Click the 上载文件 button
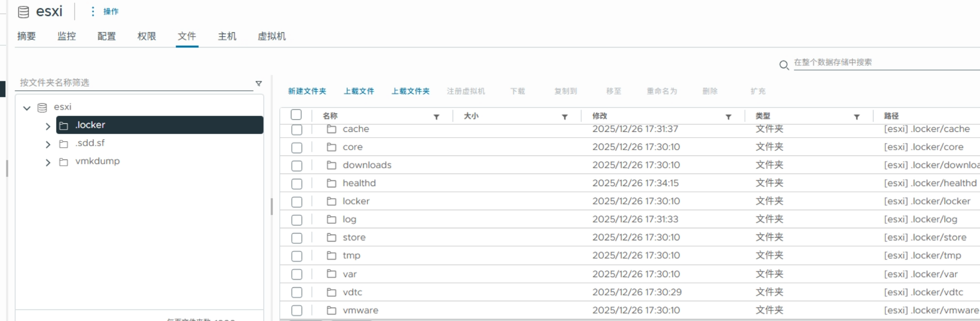 pos(359,91)
